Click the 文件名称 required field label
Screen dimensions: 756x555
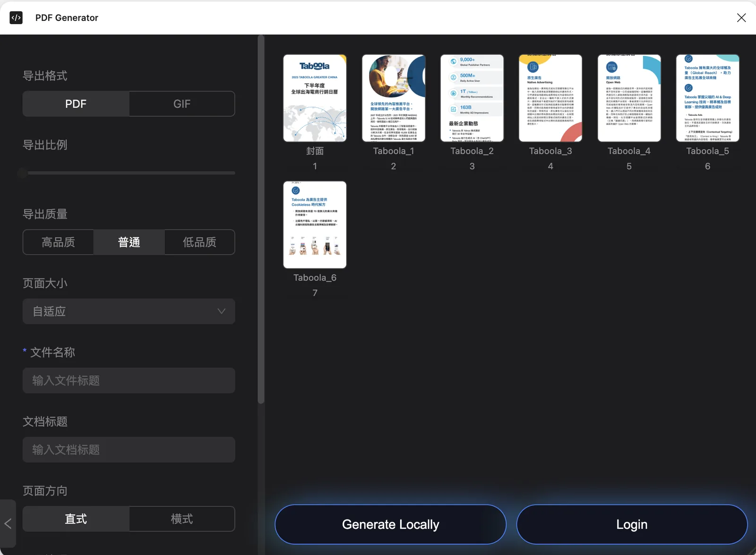[52, 352]
